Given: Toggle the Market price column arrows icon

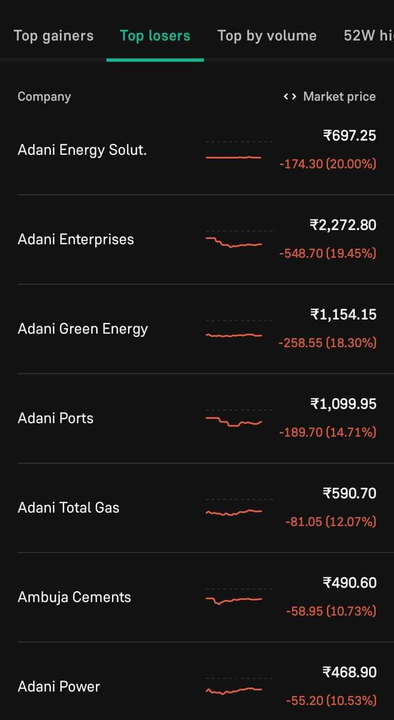Looking at the screenshot, I should [x=290, y=97].
